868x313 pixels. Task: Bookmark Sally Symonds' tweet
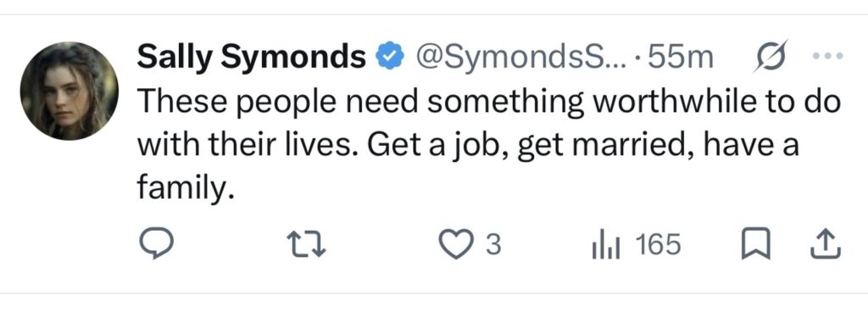point(755,244)
